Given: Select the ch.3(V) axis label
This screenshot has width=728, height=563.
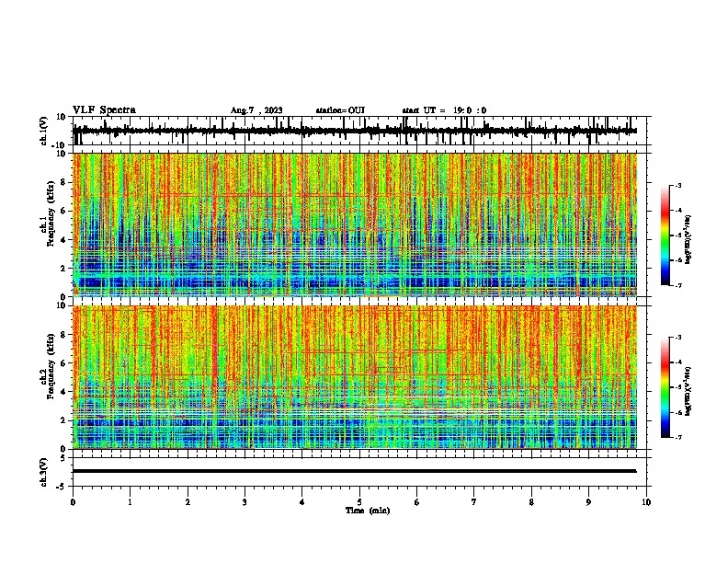Looking at the screenshot, I should pyautogui.click(x=44, y=472).
